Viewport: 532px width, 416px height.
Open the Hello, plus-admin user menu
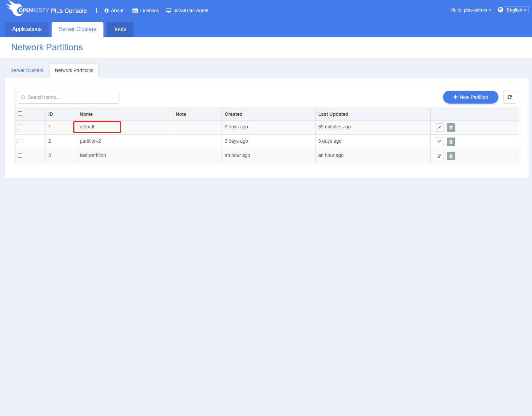(x=471, y=10)
